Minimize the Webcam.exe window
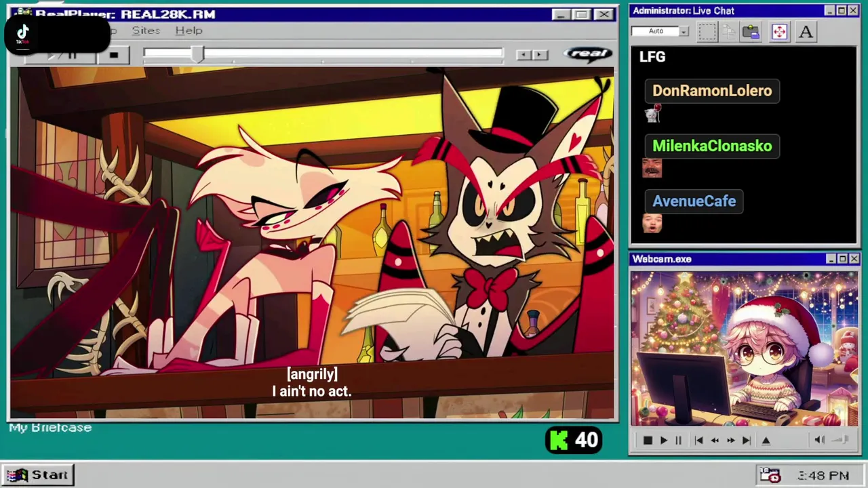Screen dimensions: 868x488 click(831, 259)
